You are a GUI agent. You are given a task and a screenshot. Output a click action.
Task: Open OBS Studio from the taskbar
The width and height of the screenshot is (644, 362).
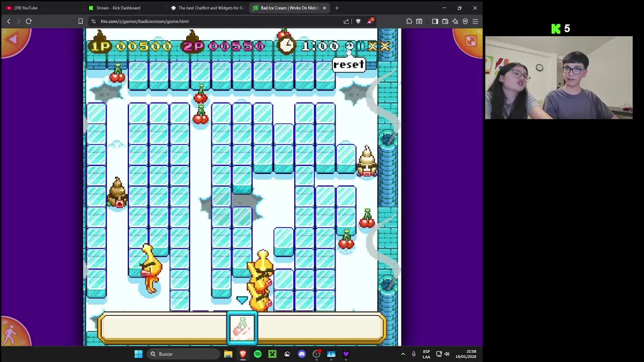(x=316, y=354)
